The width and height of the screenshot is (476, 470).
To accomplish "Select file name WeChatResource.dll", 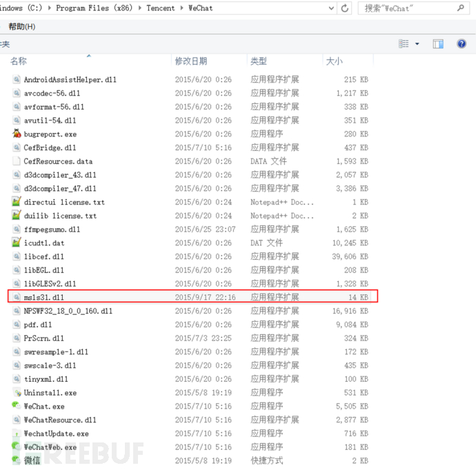I will tap(60, 420).
